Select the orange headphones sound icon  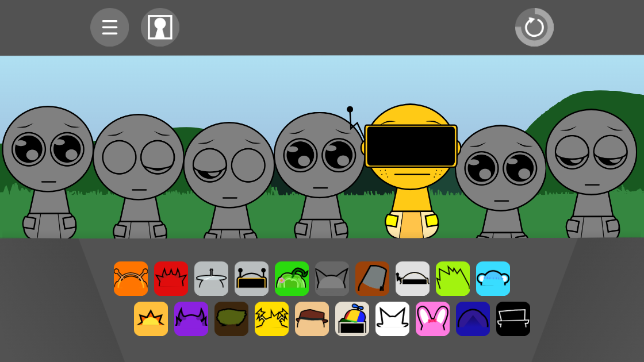[131, 279]
